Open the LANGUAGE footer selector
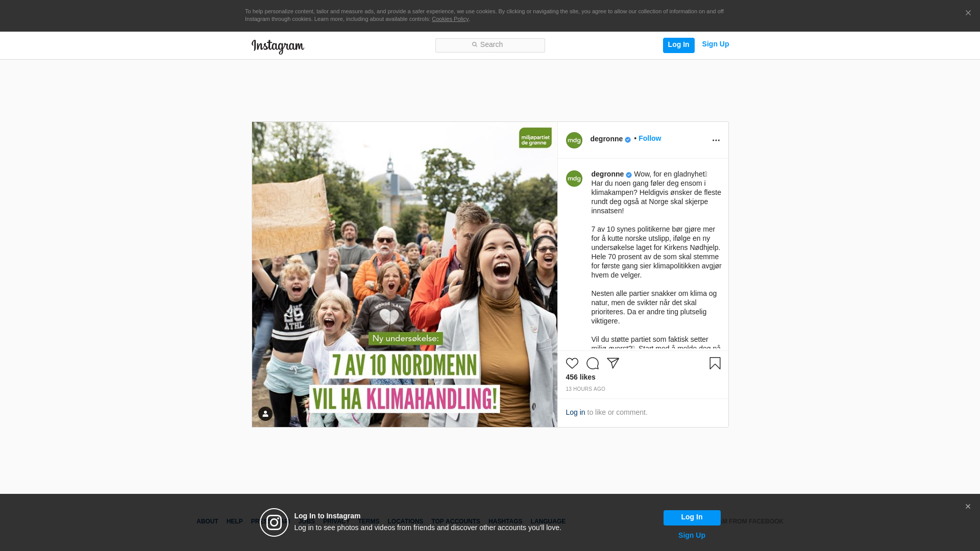Viewport: 980px width, 551px height. 548,521
